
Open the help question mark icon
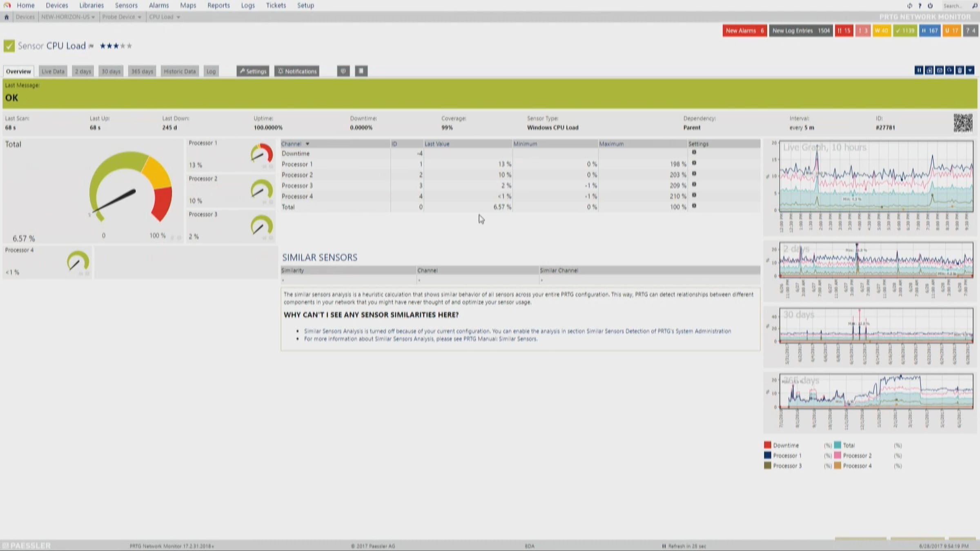coord(920,6)
